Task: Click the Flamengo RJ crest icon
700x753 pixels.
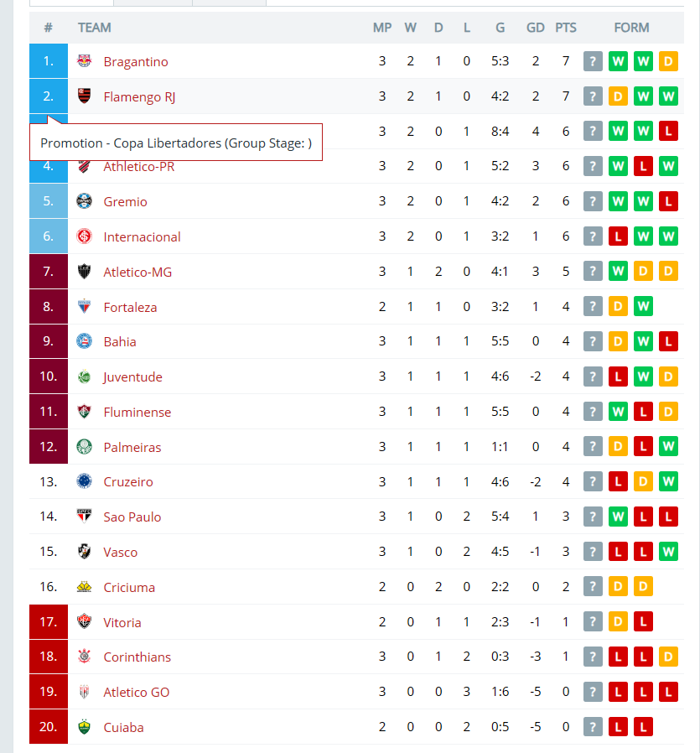Action: [x=85, y=96]
